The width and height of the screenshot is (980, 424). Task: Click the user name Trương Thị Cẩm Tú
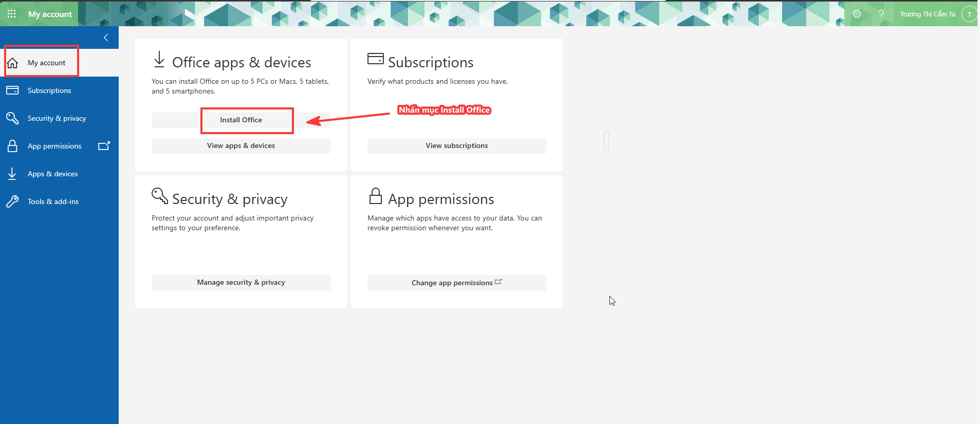pos(928,14)
